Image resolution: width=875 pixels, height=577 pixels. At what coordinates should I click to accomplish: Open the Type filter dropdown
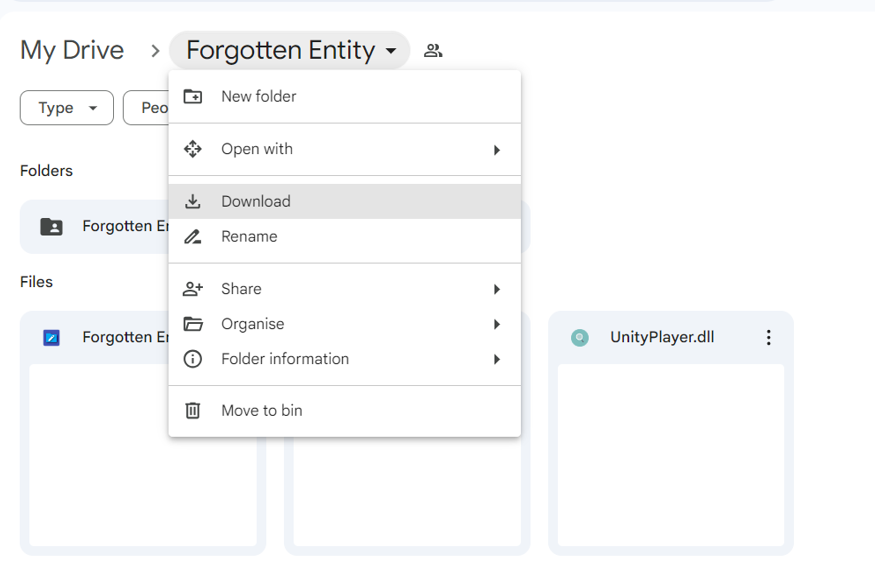click(x=67, y=108)
